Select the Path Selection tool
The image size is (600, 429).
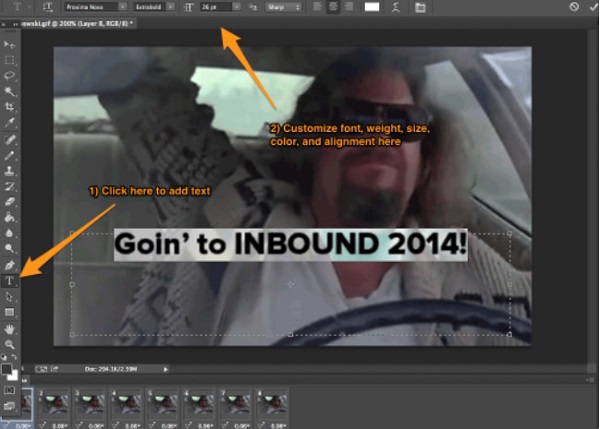(x=9, y=297)
